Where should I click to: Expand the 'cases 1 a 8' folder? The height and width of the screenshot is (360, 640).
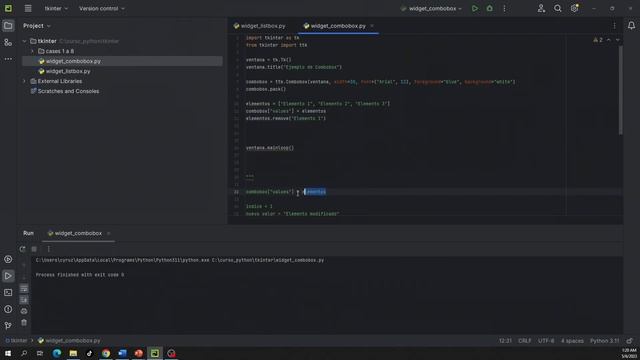(x=33, y=51)
